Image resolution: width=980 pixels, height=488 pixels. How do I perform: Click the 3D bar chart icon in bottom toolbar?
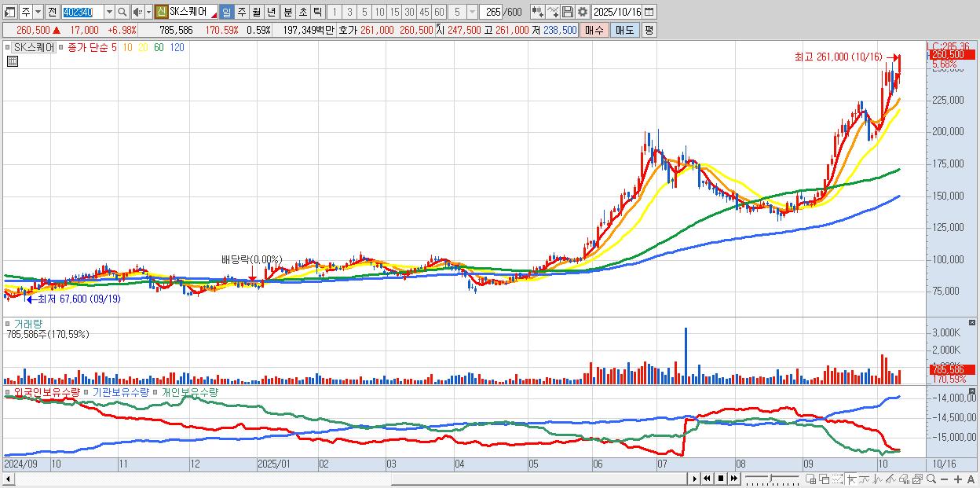905,479
